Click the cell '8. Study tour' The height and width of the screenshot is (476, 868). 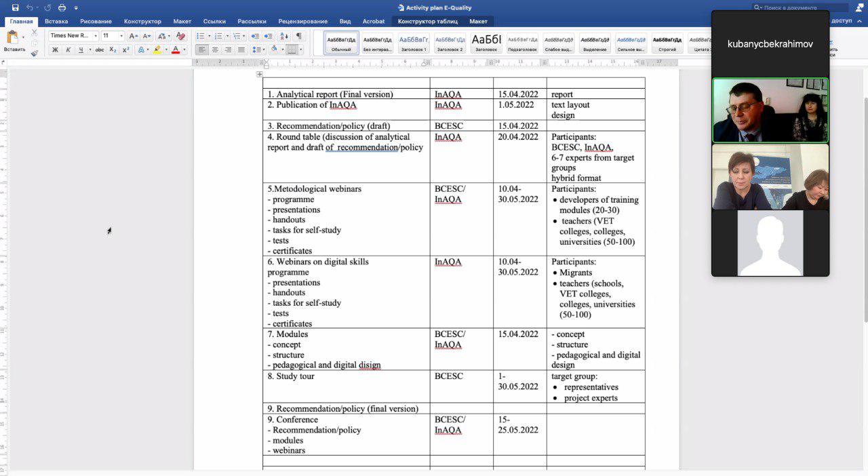pyautogui.click(x=346, y=386)
